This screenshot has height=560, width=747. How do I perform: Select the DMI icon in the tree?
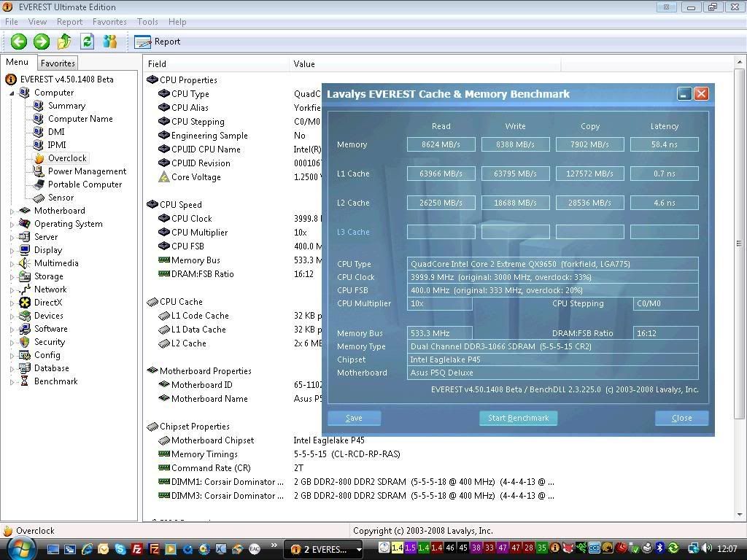[x=39, y=132]
